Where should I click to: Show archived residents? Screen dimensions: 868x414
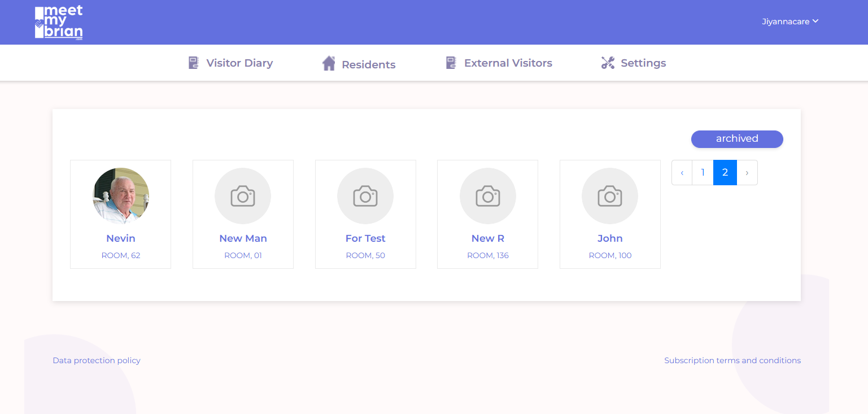click(737, 139)
